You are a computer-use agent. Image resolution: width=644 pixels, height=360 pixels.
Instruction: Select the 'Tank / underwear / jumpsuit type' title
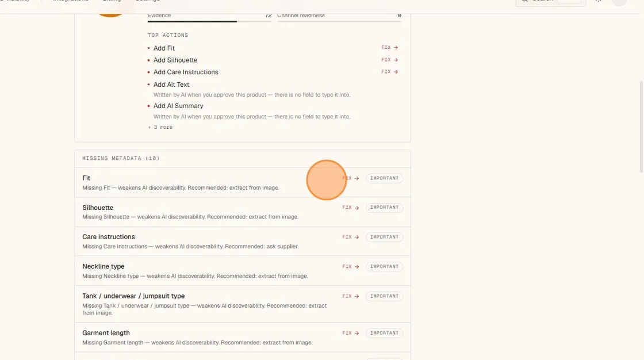(x=133, y=296)
